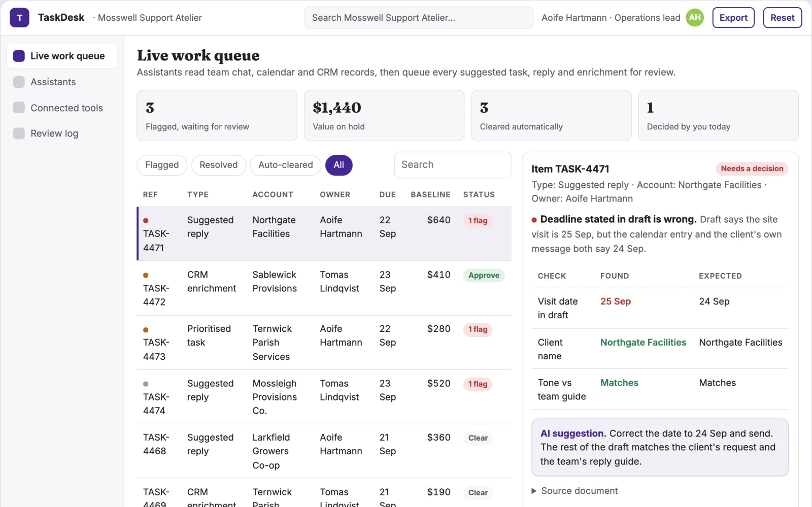Viewport: 812px width, 507px height.
Task: Select the All filter pill
Action: (x=339, y=165)
